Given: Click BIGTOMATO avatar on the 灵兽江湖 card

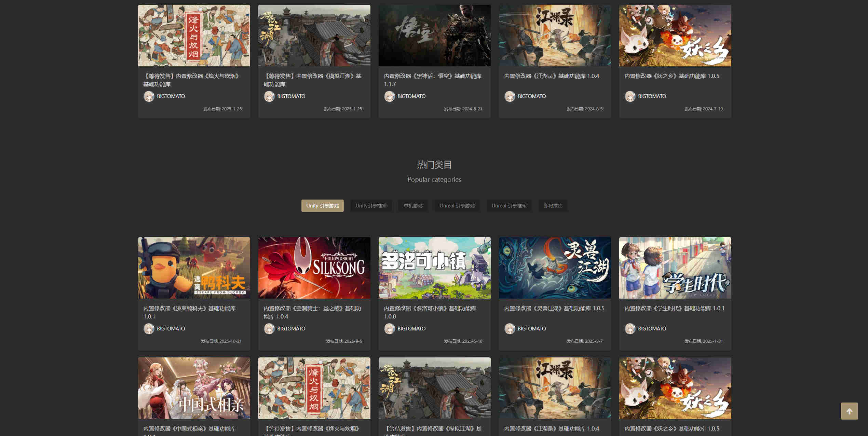Looking at the screenshot, I should point(510,328).
